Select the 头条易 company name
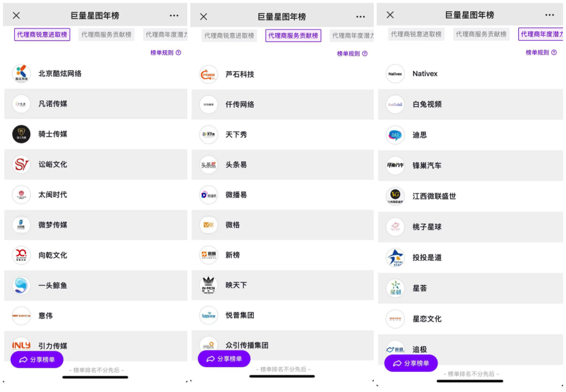566x392 pixels. pos(236,165)
